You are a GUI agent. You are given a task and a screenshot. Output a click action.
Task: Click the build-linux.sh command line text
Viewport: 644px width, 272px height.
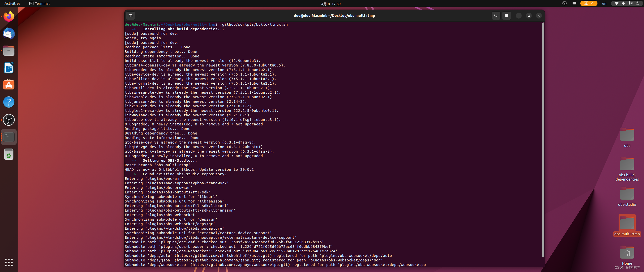(x=254, y=24)
